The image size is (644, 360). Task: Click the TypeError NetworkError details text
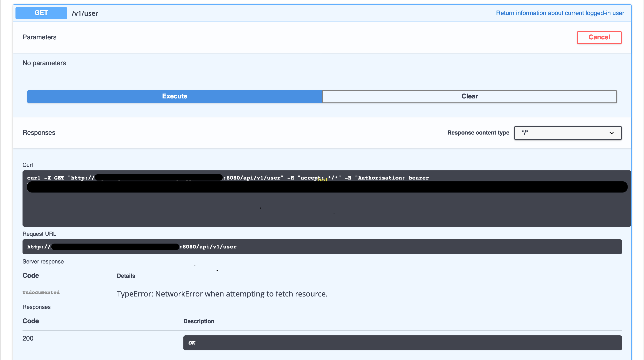click(222, 294)
